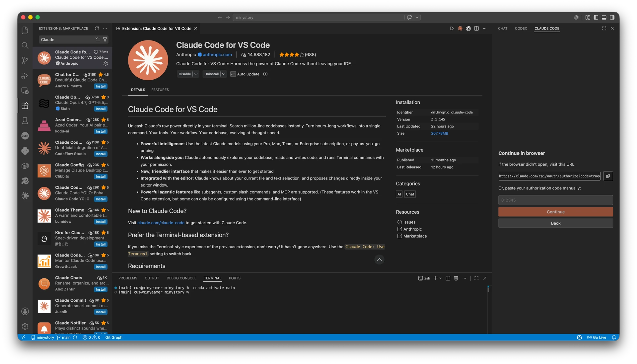Open the Testing flask view
The height and width of the screenshot is (364, 637).
click(x=25, y=121)
